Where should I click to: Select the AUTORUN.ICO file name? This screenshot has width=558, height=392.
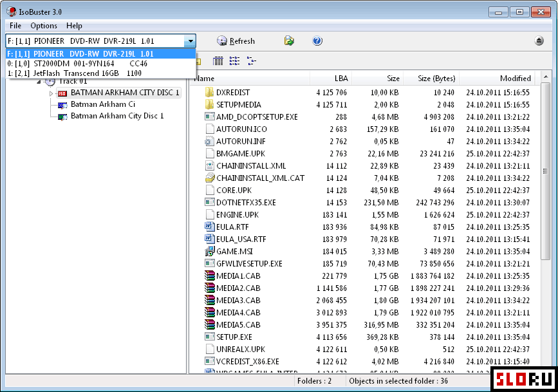click(241, 129)
